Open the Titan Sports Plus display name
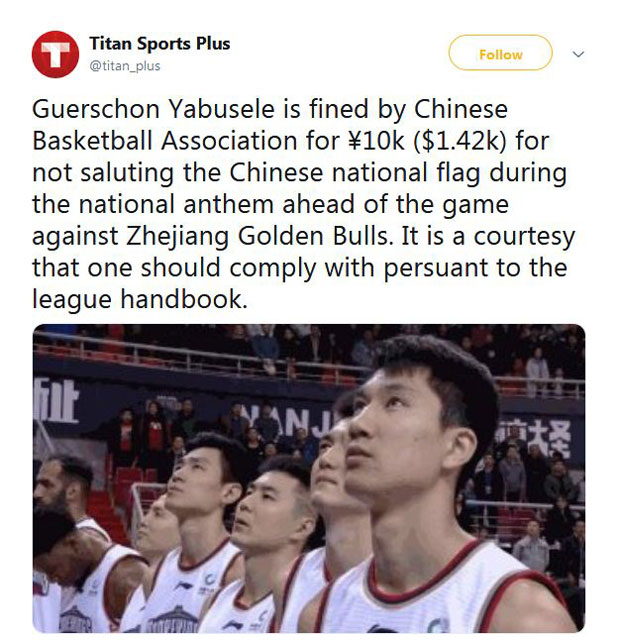620x640 pixels. pyautogui.click(x=160, y=44)
